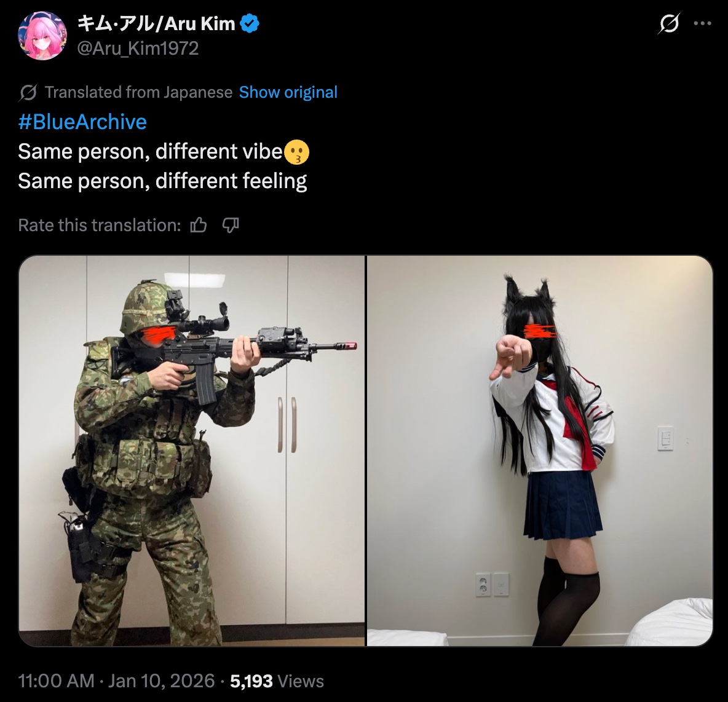
Task: Open the schoolgirl cosplay photo
Action: click(x=539, y=451)
